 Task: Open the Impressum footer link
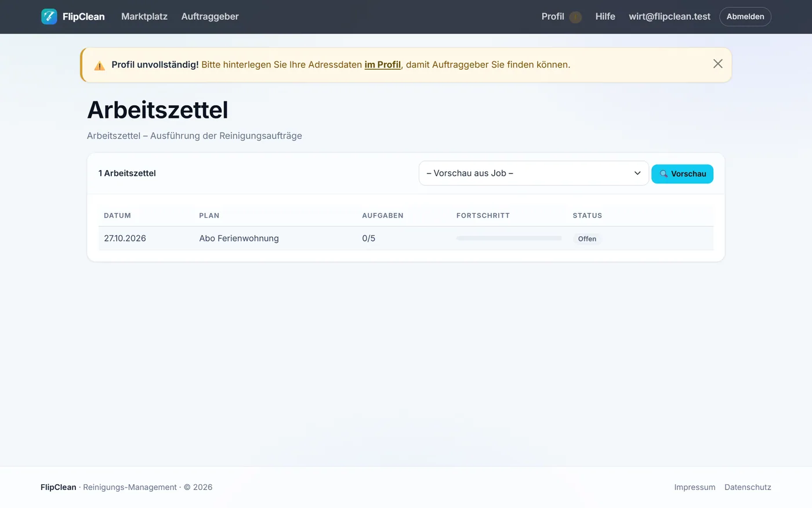coord(695,487)
